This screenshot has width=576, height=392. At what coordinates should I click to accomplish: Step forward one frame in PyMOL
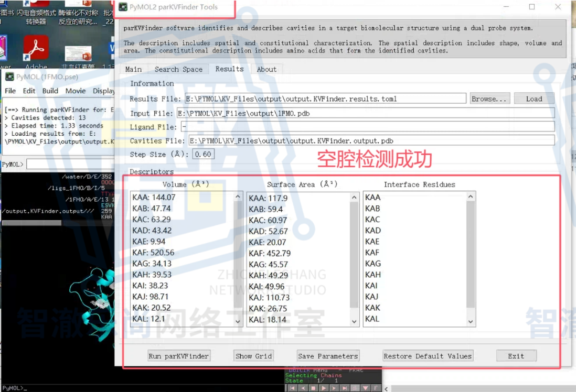(334, 388)
